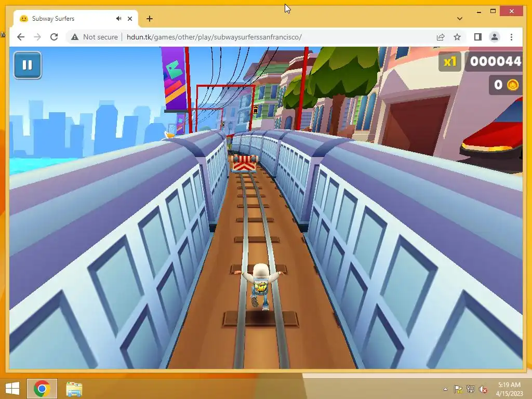Click the muted volume tray icon

point(483,389)
